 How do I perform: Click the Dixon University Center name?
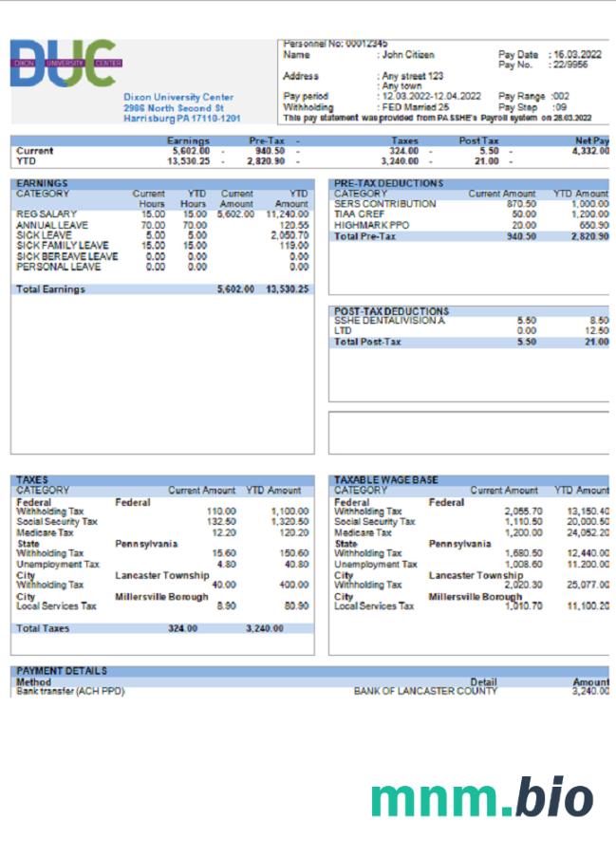pos(178,97)
